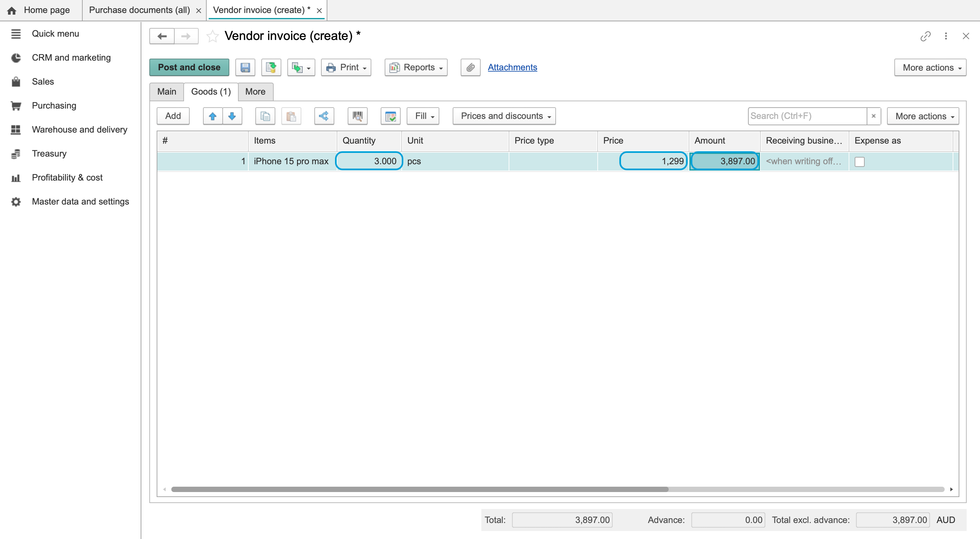Click the horizontal scrollbar of the goods table
Image resolution: width=980 pixels, height=539 pixels.
420,489
